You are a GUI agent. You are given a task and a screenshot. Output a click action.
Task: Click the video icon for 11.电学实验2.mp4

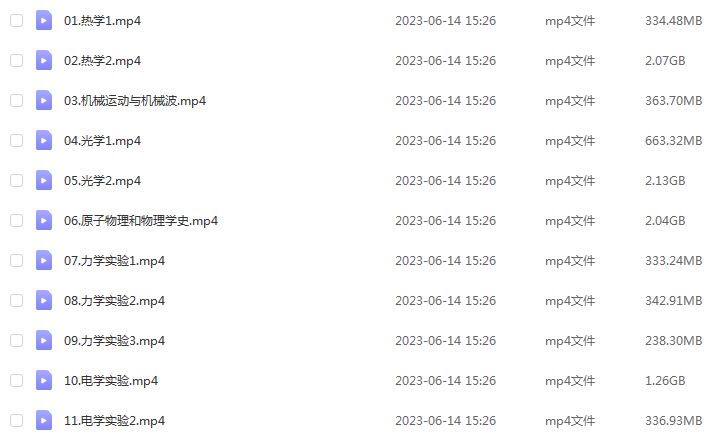pyautogui.click(x=44, y=420)
